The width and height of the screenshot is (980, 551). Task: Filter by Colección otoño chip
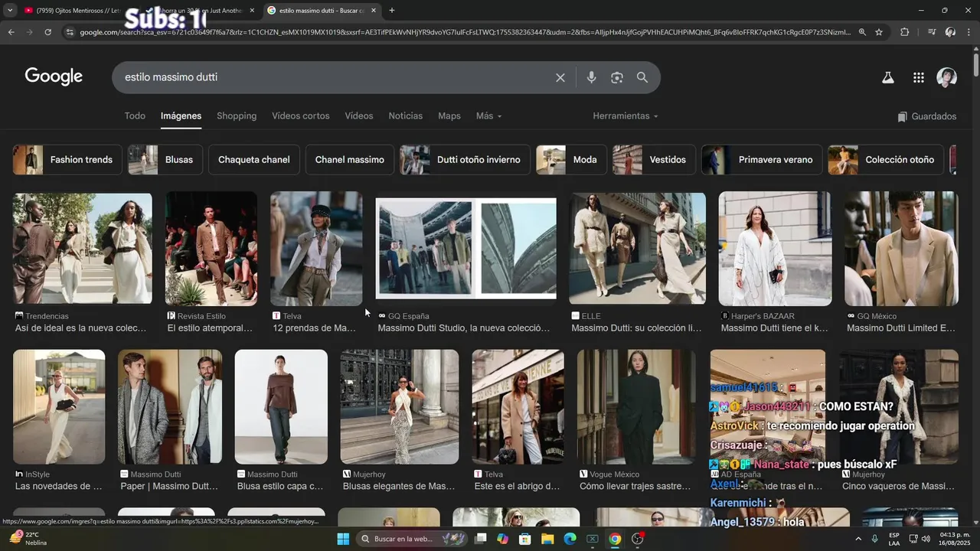coord(886,160)
